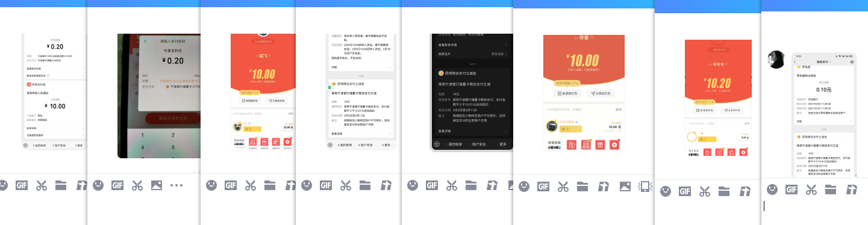
Task: Open GIF picker in first chat panel (¥0.20 screenshot)
Action: [x=22, y=185]
